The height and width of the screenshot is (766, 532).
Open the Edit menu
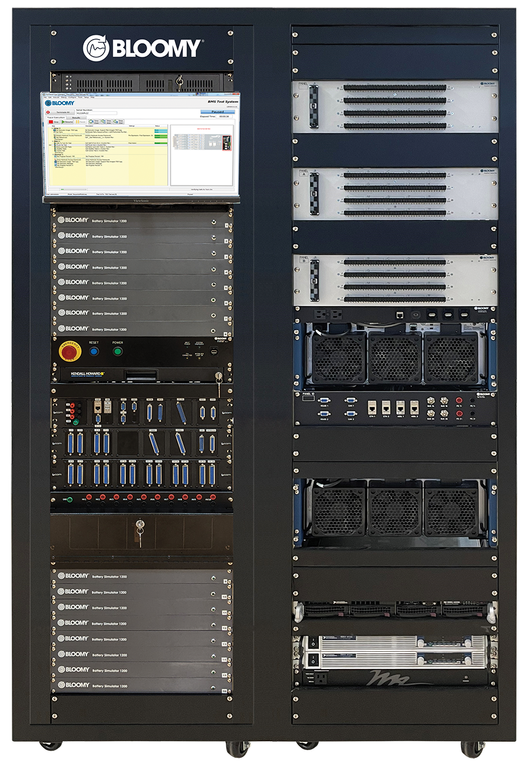pyautogui.click(x=50, y=97)
